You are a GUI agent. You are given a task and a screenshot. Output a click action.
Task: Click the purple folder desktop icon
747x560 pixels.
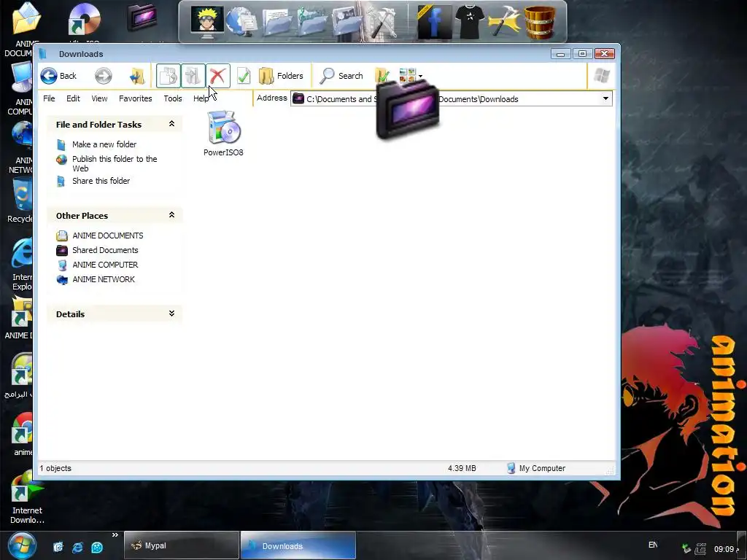[142, 17]
